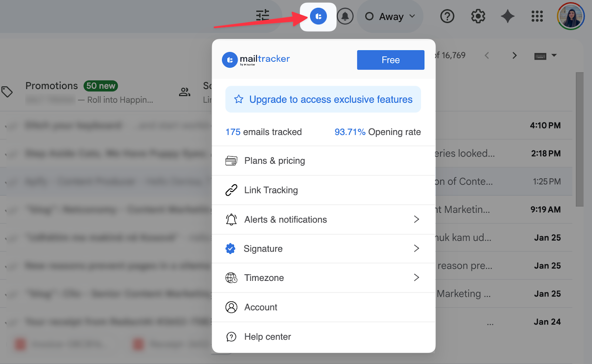Open Upgrade to access exclusive features
Screen dimensions: 592x364
point(323,99)
